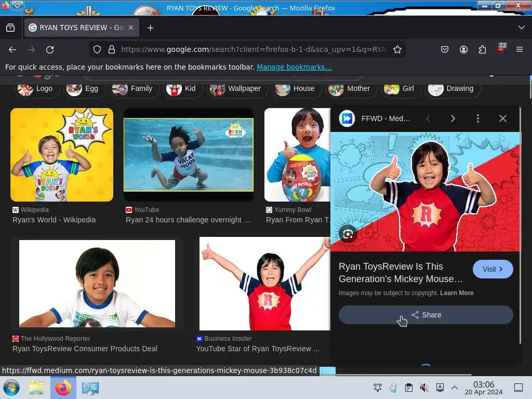Open the system settings taskbar icon
This screenshot has height=399, width=532.
point(90,388)
